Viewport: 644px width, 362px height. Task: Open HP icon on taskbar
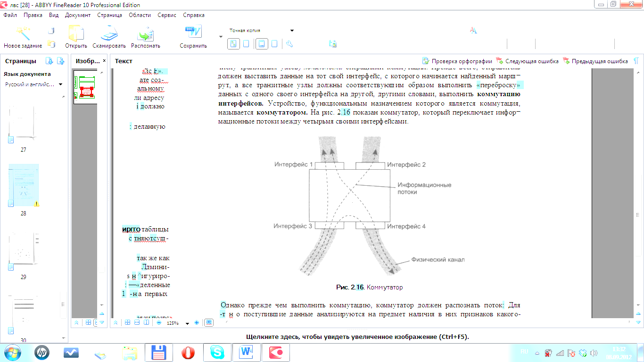pyautogui.click(x=41, y=353)
